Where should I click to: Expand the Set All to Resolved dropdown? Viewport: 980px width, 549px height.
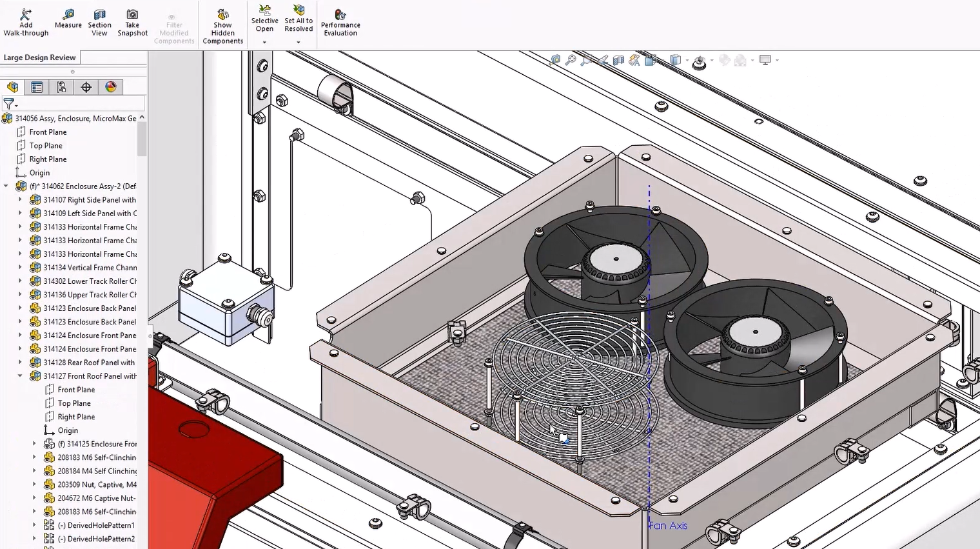(x=299, y=43)
